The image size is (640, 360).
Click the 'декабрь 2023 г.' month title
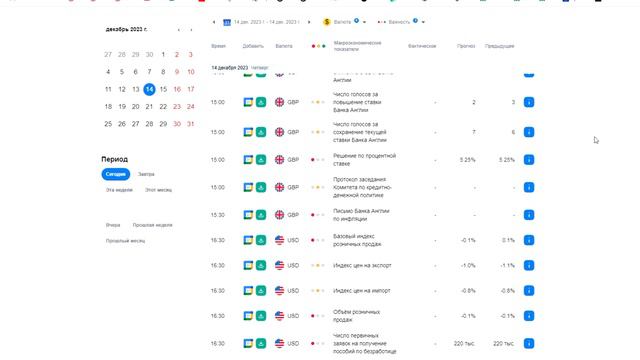pyautogui.click(x=127, y=29)
